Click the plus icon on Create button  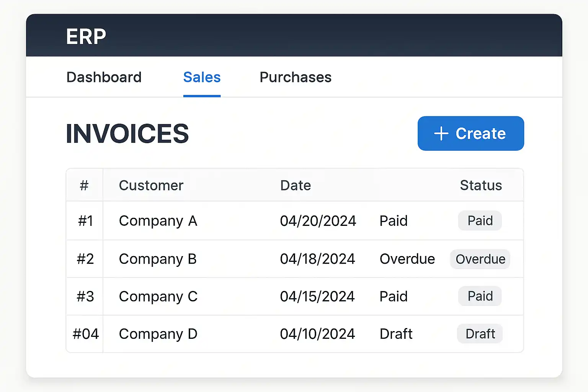[441, 134]
